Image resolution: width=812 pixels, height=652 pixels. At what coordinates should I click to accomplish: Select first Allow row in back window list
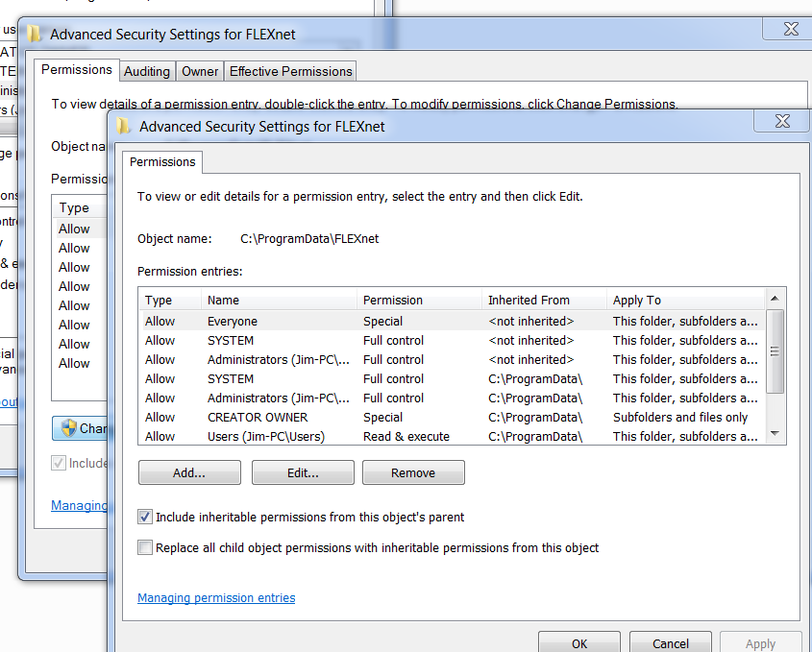(81, 229)
